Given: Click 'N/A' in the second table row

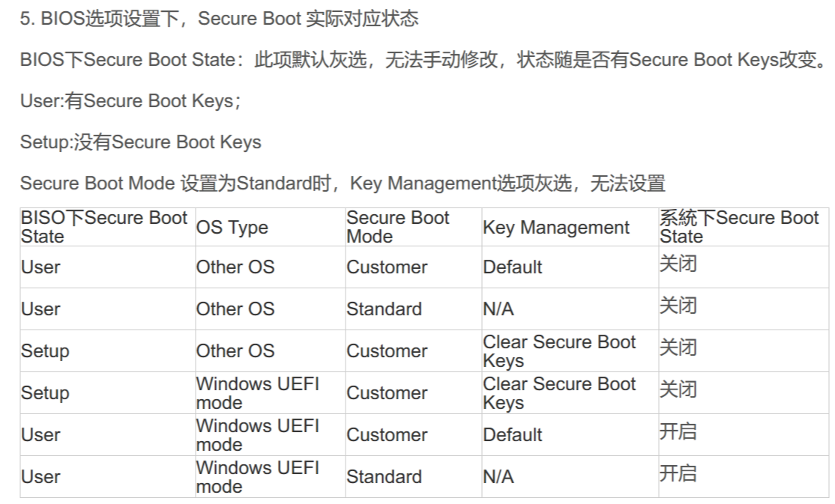Looking at the screenshot, I should click(498, 309).
